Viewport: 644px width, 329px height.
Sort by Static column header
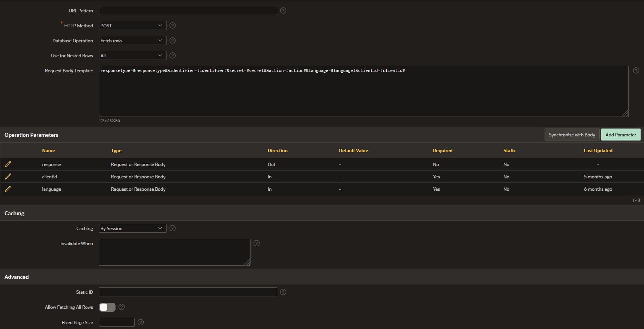click(509, 151)
